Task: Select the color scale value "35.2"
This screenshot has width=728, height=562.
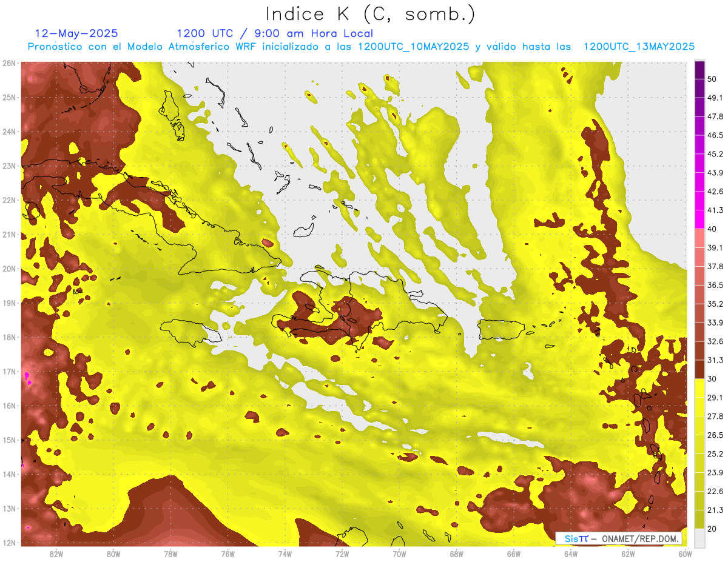Action: click(x=715, y=304)
